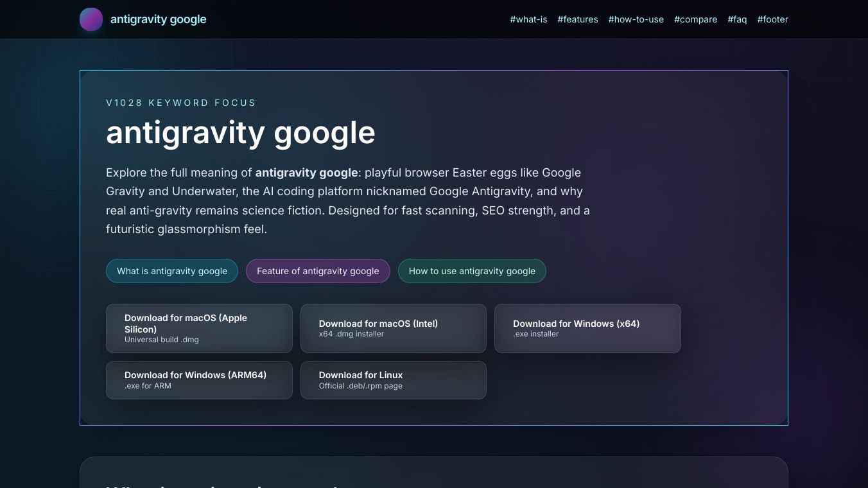Open the #faq navigation link

[737, 19]
